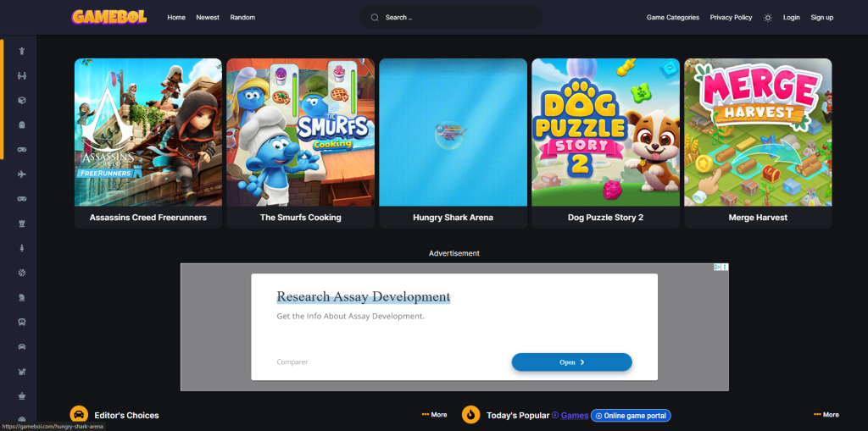The image size is (868, 431).
Task: Click the Online game portal button
Action: (631, 416)
